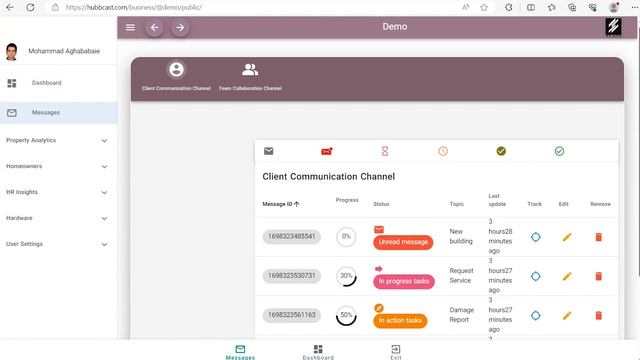Delete message 1698323530731
Screen dimensions: 640x360
click(598, 276)
